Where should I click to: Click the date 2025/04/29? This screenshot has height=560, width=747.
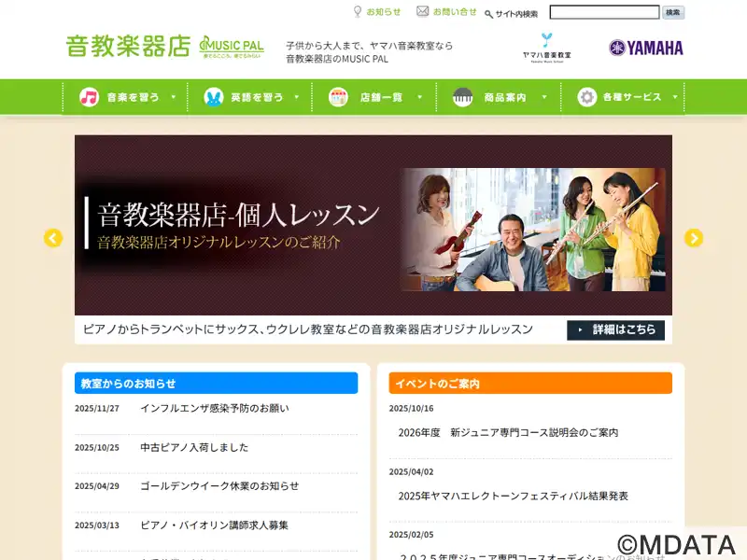[97, 486]
